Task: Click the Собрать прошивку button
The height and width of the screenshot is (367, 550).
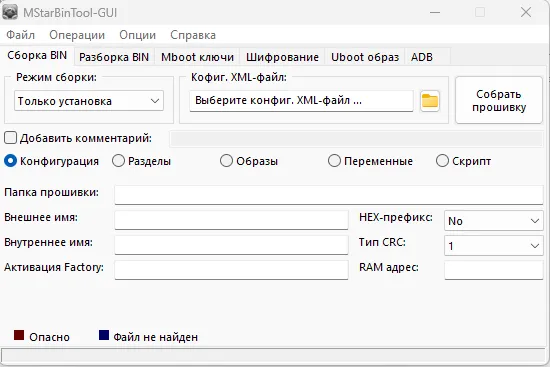Action: [x=499, y=100]
